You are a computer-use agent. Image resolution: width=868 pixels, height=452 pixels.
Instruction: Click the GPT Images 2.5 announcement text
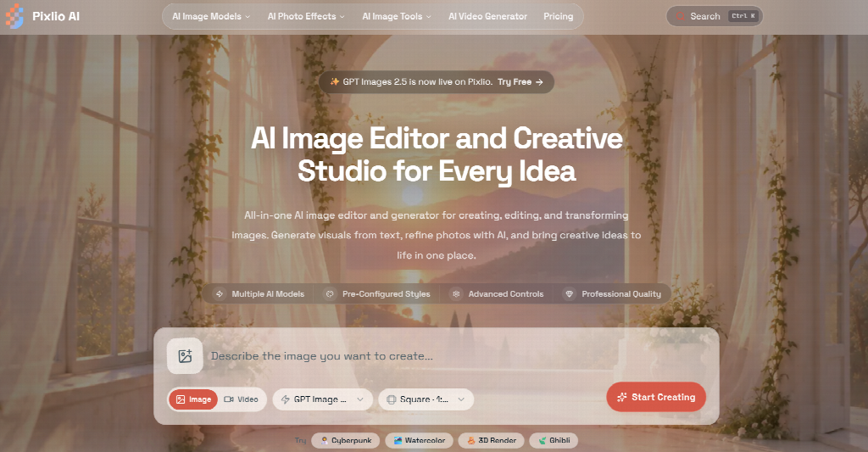pyautogui.click(x=417, y=82)
